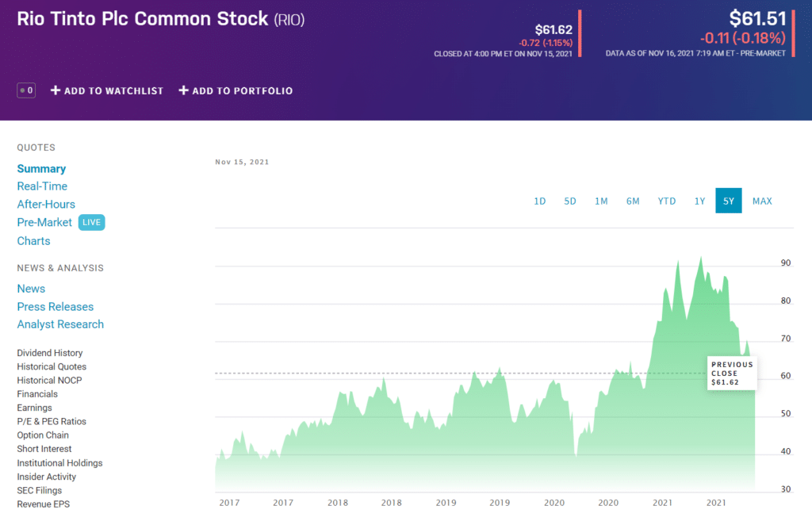This screenshot has height=521, width=812.
Task: Switch chart to 1D range
Action: (539, 201)
